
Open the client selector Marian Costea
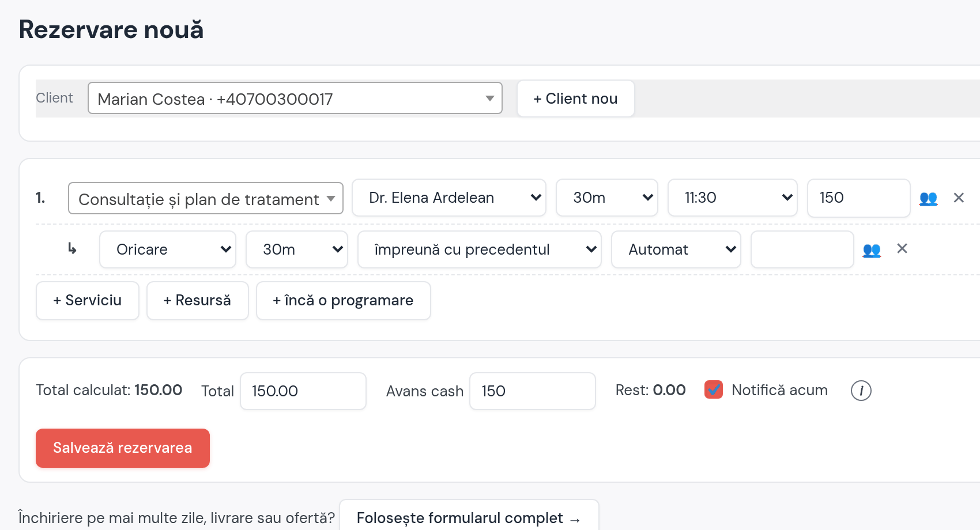(x=295, y=99)
